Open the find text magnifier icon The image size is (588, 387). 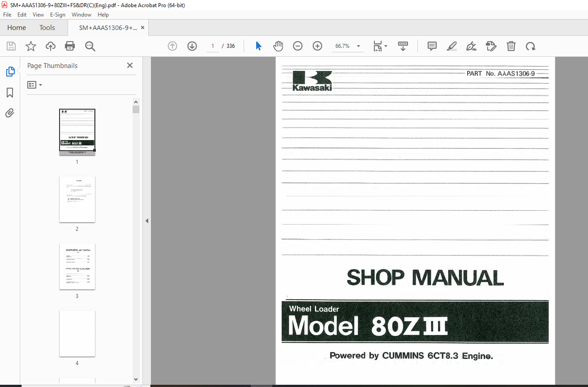coord(90,46)
